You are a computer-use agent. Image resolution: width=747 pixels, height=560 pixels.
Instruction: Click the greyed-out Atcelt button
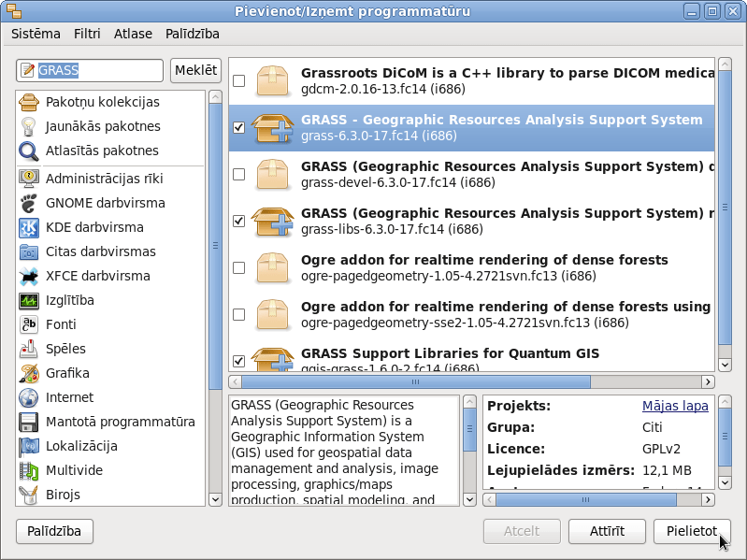click(522, 531)
